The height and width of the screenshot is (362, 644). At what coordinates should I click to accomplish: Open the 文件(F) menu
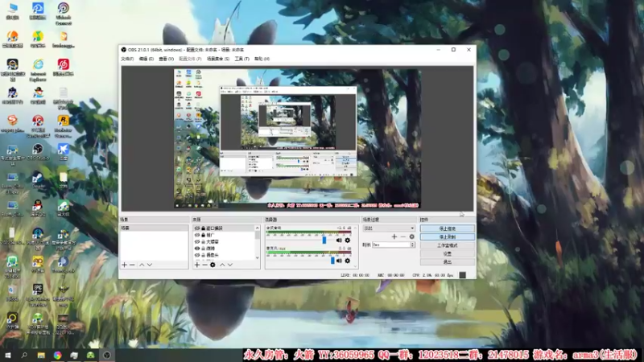click(x=127, y=59)
